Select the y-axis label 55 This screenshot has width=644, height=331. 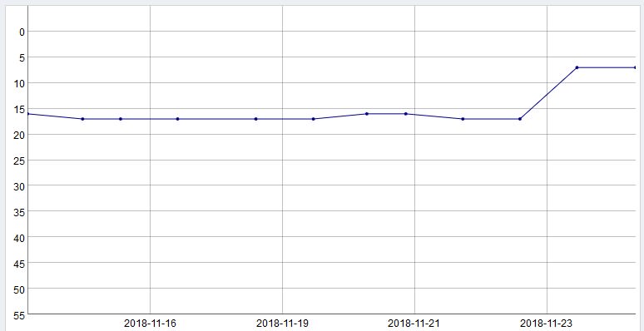20,315
